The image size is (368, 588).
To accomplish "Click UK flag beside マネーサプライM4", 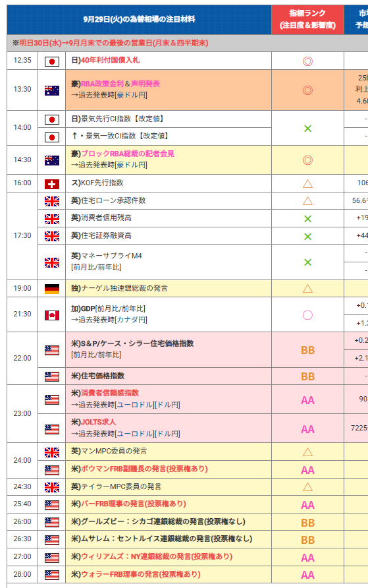I will (51, 262).
